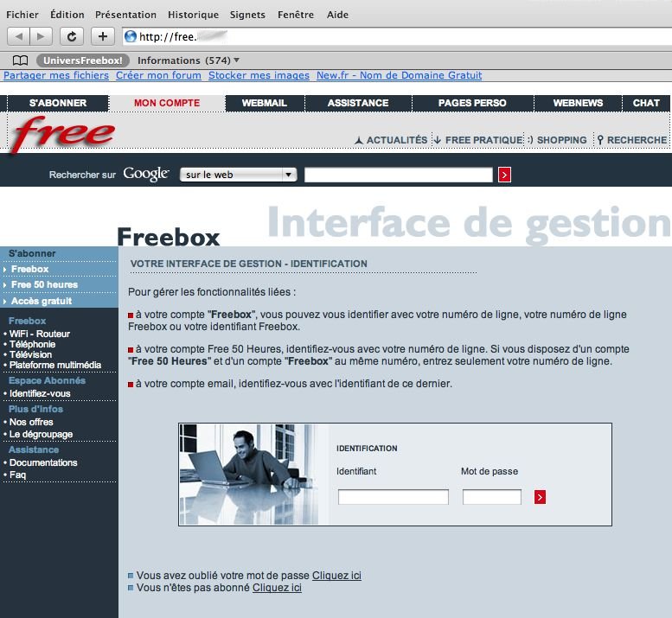This screenshot has width=672, height=618.
Task: Go to SHOPPING section
Action: click(x=557, y=140)
